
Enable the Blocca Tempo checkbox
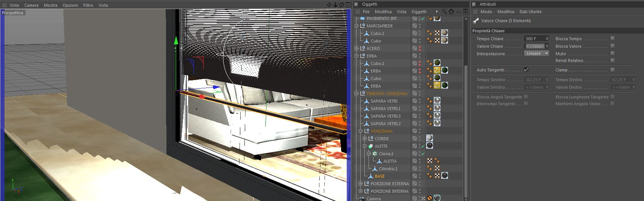(613, 38)
